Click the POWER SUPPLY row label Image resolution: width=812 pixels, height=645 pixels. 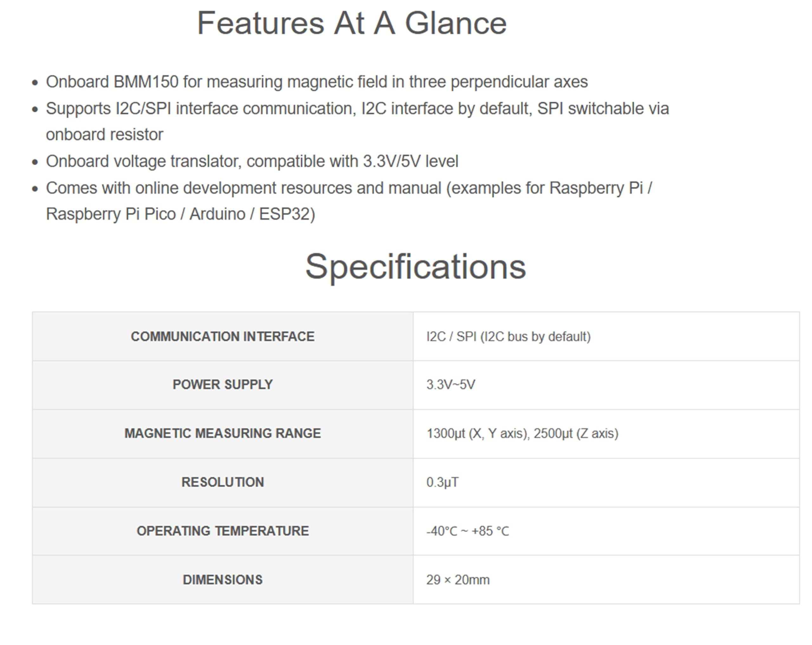coord(223,385)
